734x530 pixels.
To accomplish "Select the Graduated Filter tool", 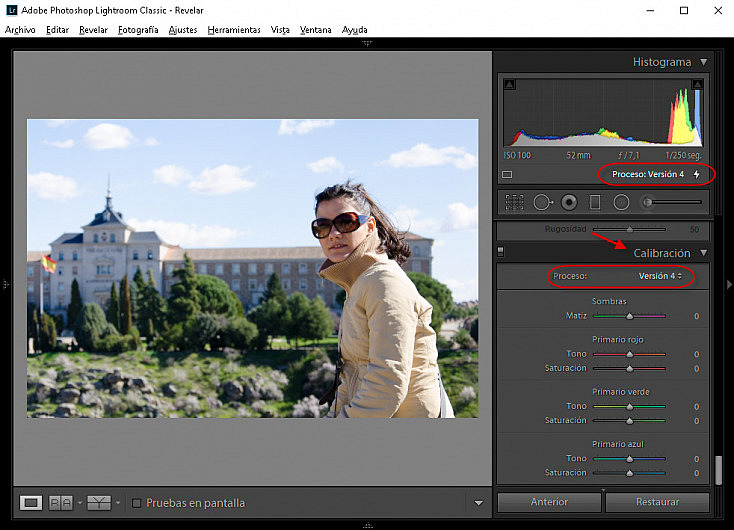I will [595, 202].
